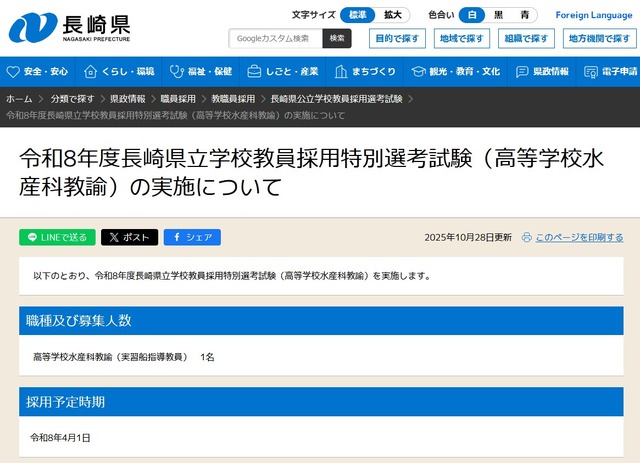Open 教職員採用 breadcrumb link
This screenshot has height=463, width=640.
pos(233,99)
